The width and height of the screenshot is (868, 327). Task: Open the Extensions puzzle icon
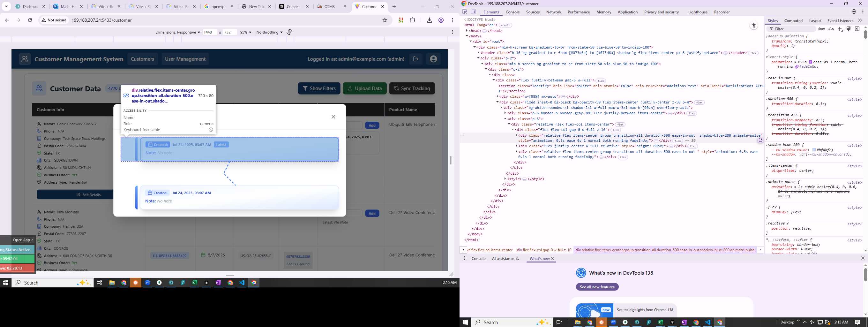pyautogui.click(x=412, y=20)
